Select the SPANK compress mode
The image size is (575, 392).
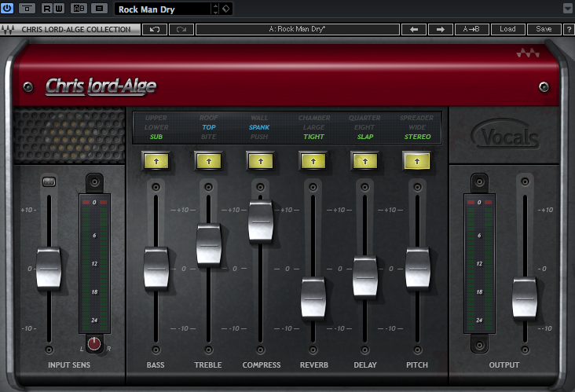[x=259, y=127]
